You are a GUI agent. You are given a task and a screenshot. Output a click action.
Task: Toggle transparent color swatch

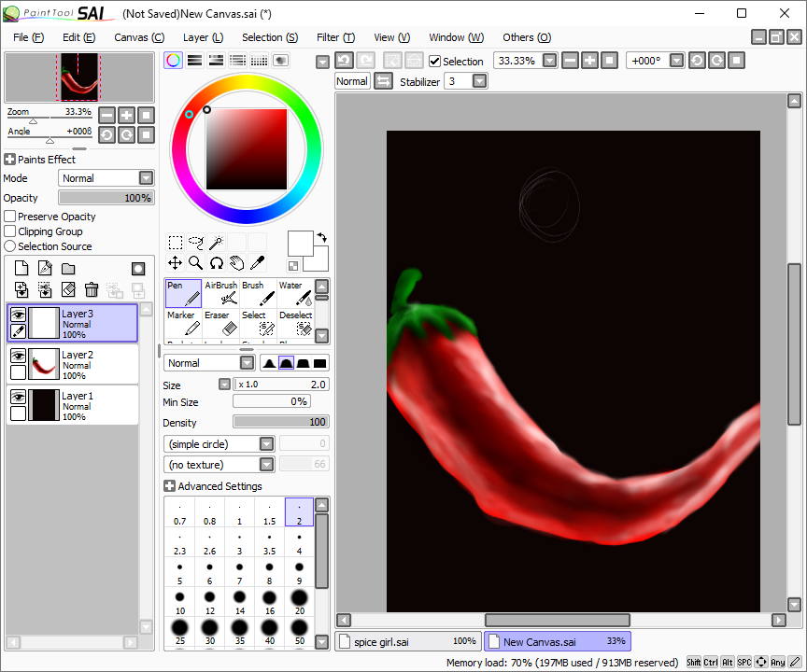tap(293, 266)
